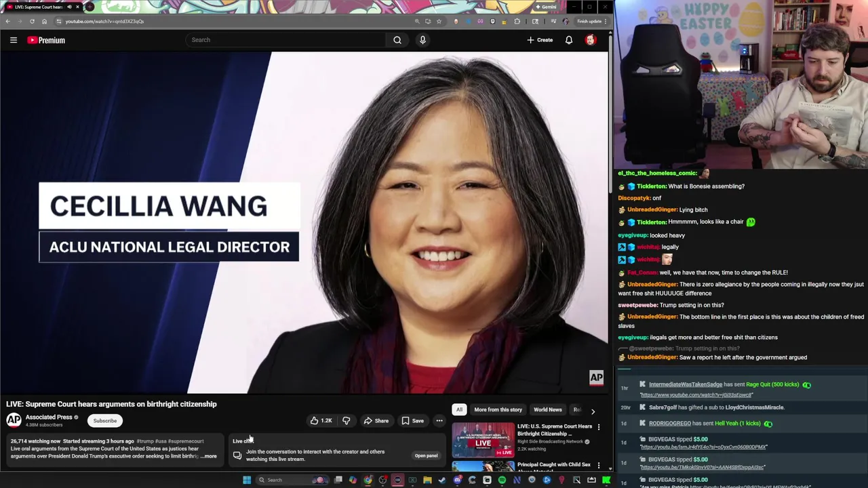
Task: Select the All filter chip
Action: coord(459,409)
